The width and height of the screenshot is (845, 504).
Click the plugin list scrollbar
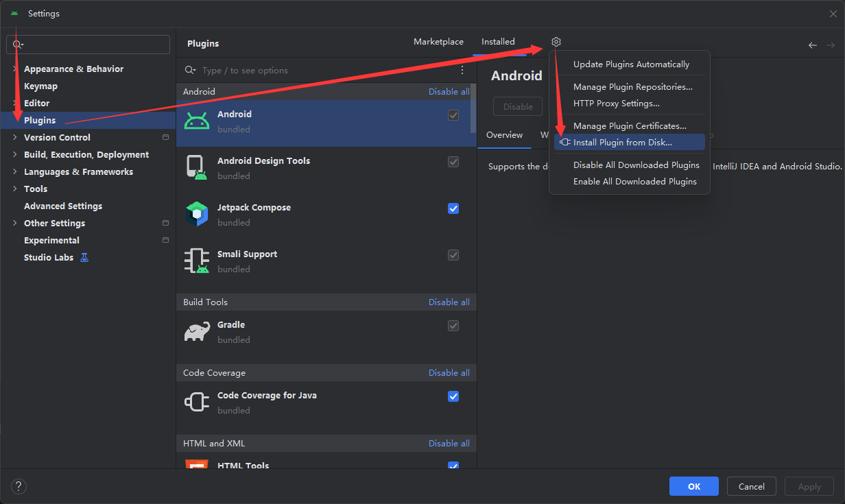click(x=473, y=110)
